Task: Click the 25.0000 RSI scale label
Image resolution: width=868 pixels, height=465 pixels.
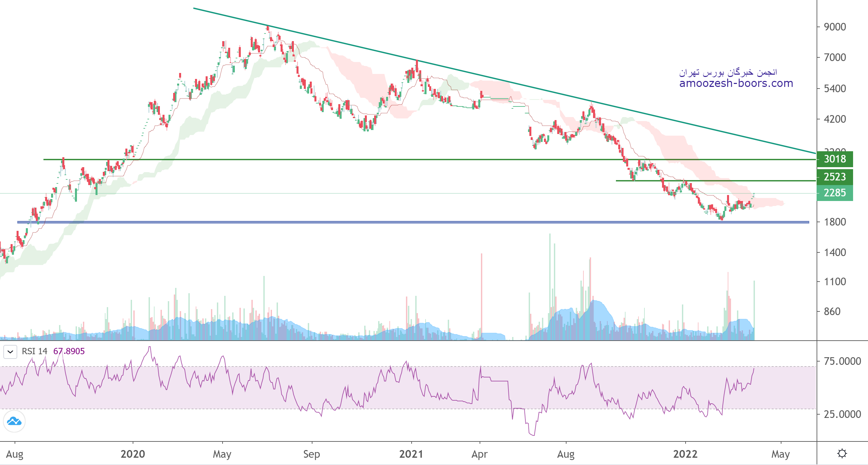Action: (x=842, y=414)
